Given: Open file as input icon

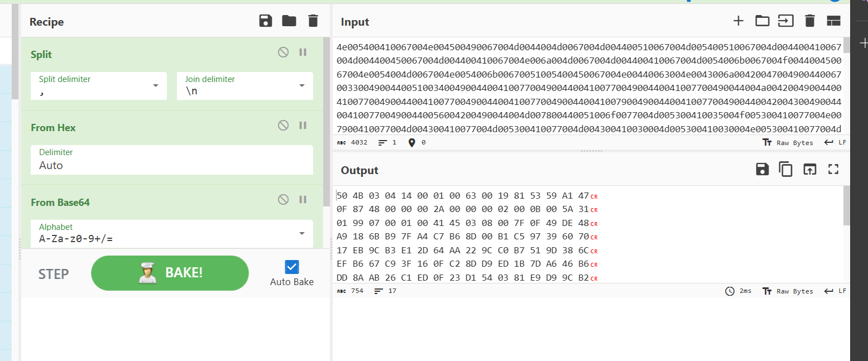Looking at the screenshot, I should pos(762,21).
